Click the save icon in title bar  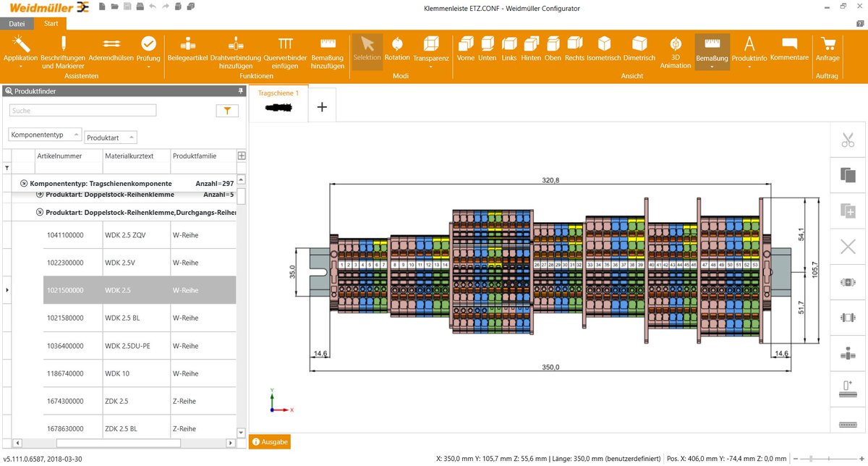pyautogui.click(x=127, y=7)
